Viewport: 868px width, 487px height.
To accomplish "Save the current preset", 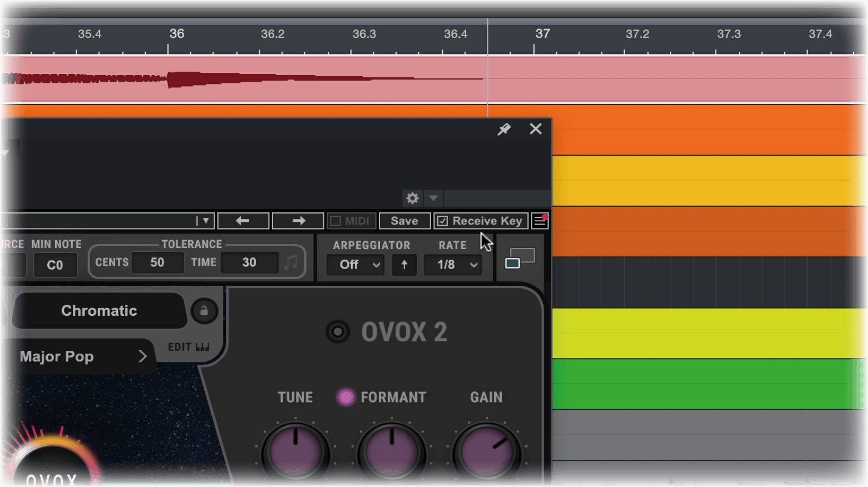I will (x=405, y=221).
